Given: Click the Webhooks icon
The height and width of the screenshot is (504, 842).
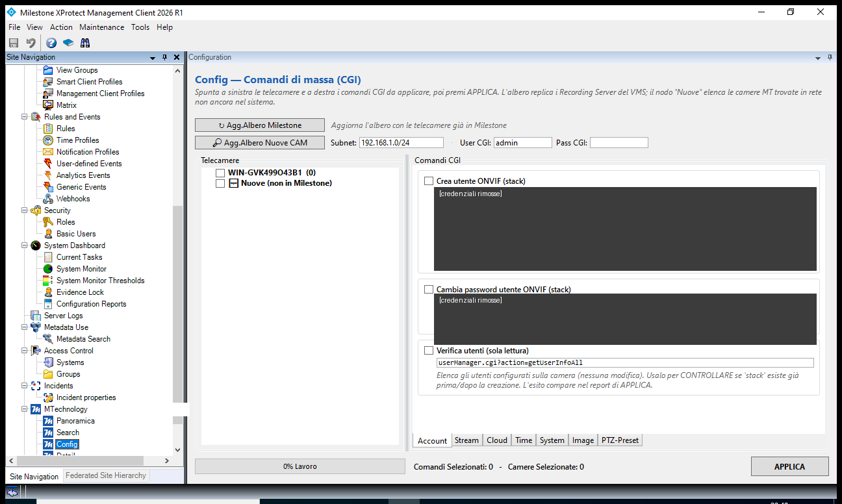Looking at the screenshot, I should [x=48, y=199].
